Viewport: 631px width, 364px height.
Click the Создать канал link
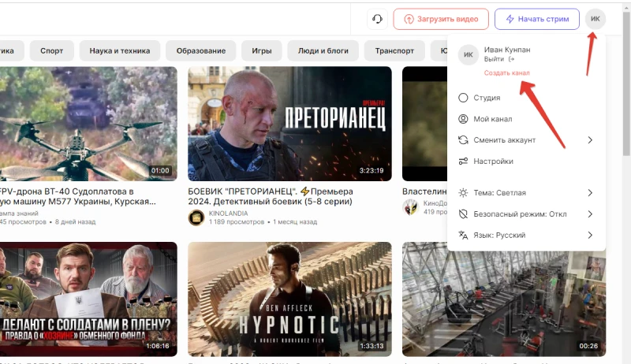click(506, 72)
